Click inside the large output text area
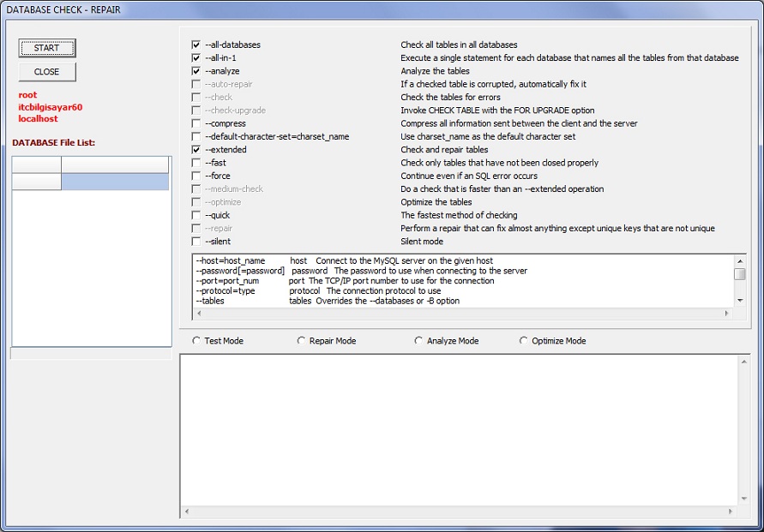Viewport: 764px width, 532px height. [459, 433]
